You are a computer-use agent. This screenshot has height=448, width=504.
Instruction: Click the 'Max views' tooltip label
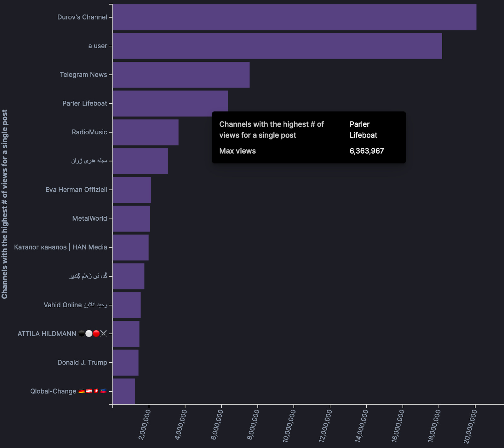tap(238, 151)
